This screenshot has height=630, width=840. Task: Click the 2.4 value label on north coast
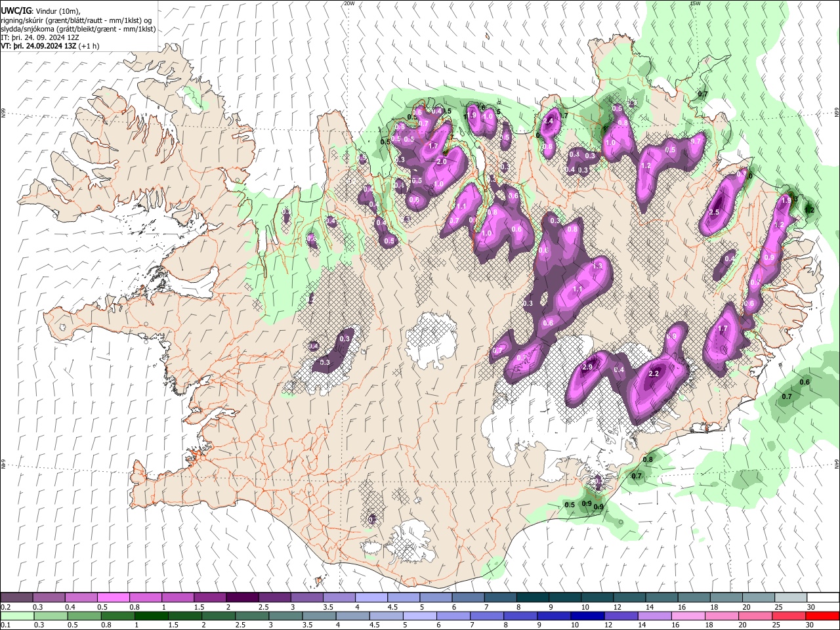(549, 121)
